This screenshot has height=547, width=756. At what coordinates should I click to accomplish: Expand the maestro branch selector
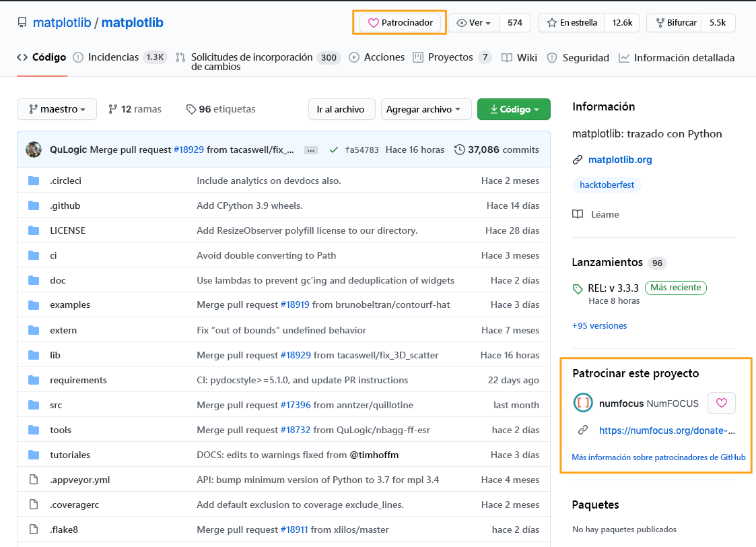click(57, 109)
